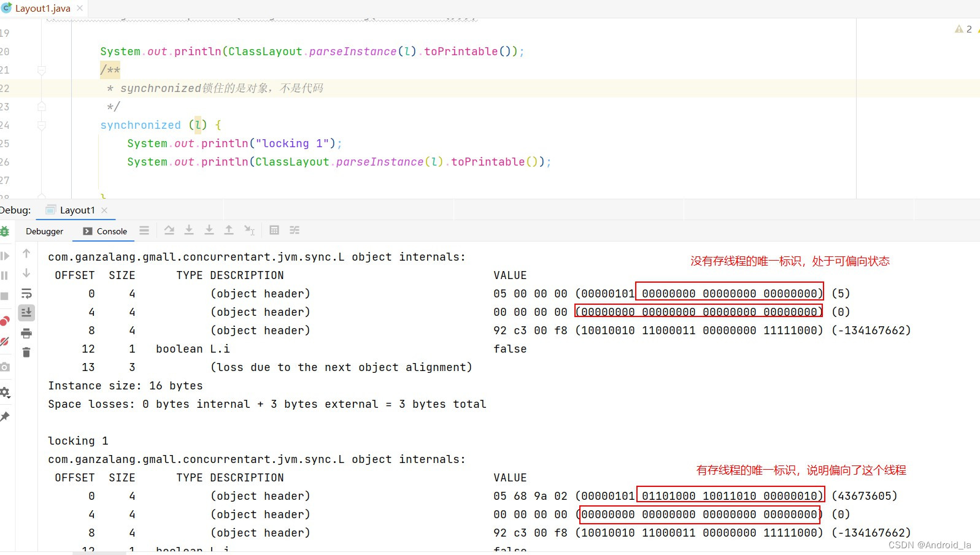Click the console Up arrow icon

[26, 253]
